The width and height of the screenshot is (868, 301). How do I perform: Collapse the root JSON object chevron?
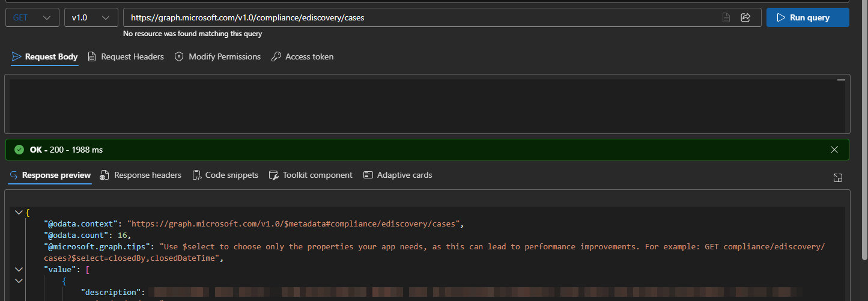tap(18, 213)
